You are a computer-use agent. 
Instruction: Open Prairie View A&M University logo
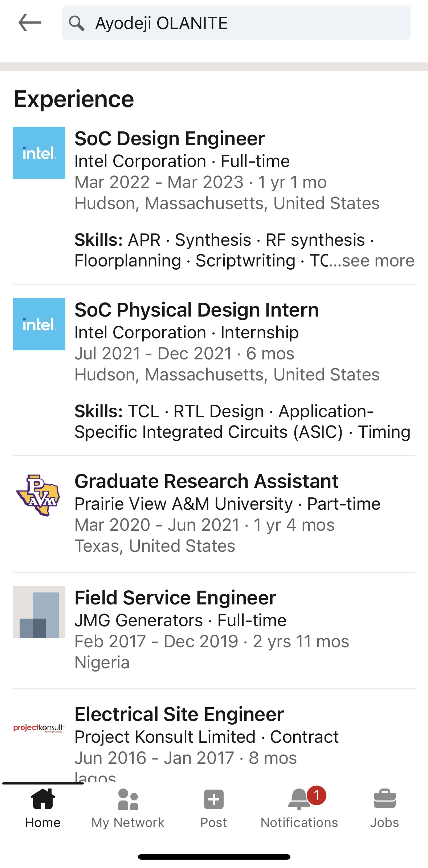coord(38,495)
